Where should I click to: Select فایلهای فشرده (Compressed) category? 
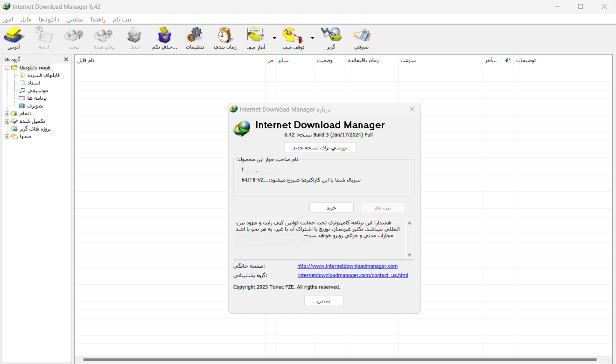point(43,75)
